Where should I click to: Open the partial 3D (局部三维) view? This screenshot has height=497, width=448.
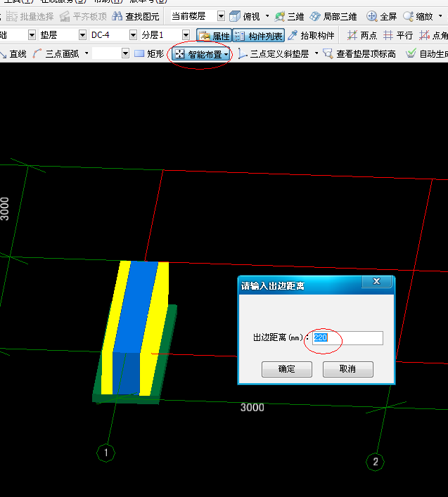click(x=333, y=16)
